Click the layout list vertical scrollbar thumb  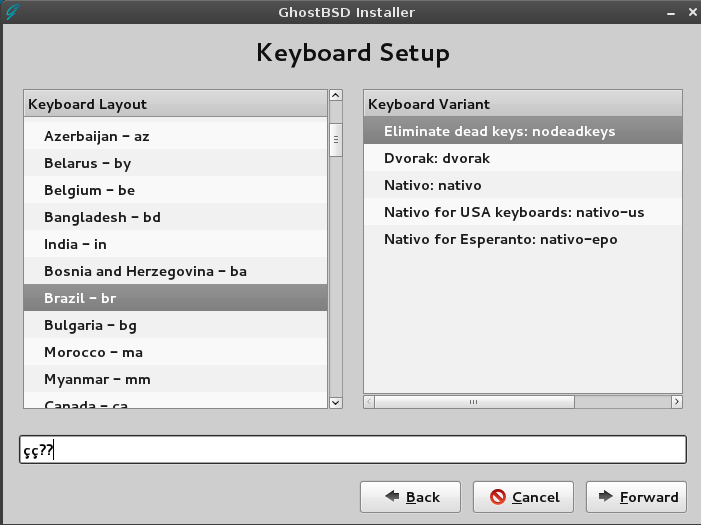tap(336, 140)
